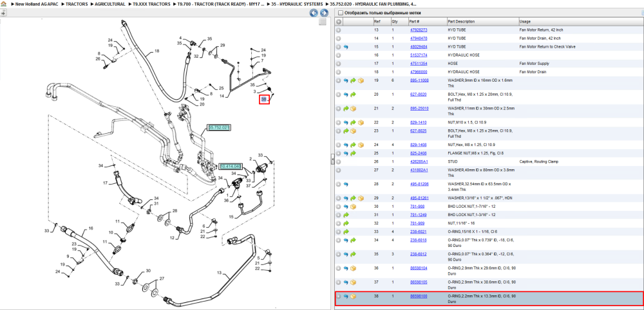The height and width of the screenshot is (310, 644).
Task: Enable 'Отобразить только выбранные метки' checkbox
Action: click(340, 13)
